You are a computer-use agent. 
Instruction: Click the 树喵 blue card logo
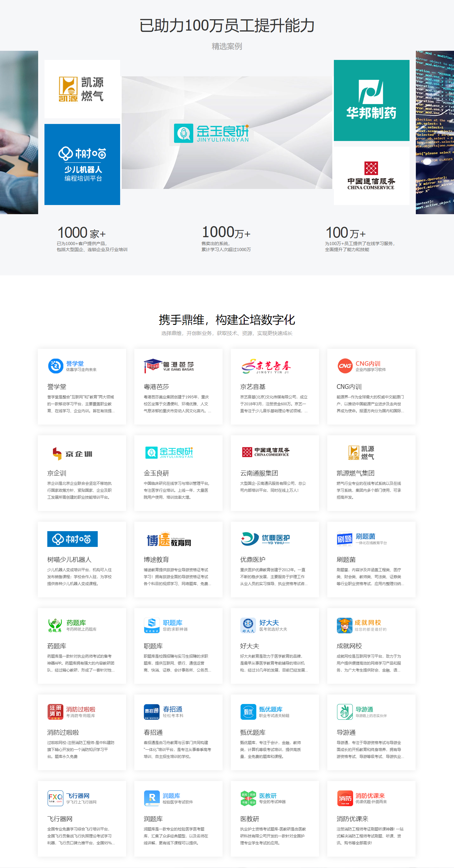coord(73,539)
